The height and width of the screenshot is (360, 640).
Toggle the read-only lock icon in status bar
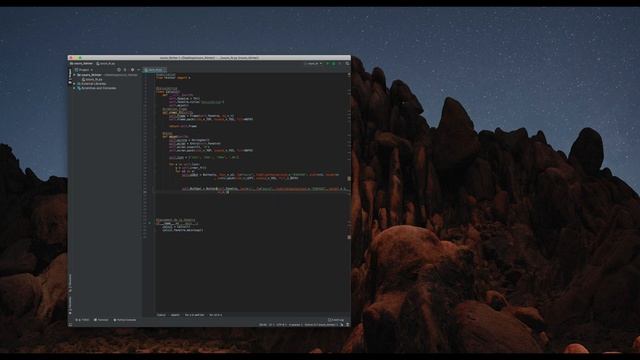(x=342, y=325)
